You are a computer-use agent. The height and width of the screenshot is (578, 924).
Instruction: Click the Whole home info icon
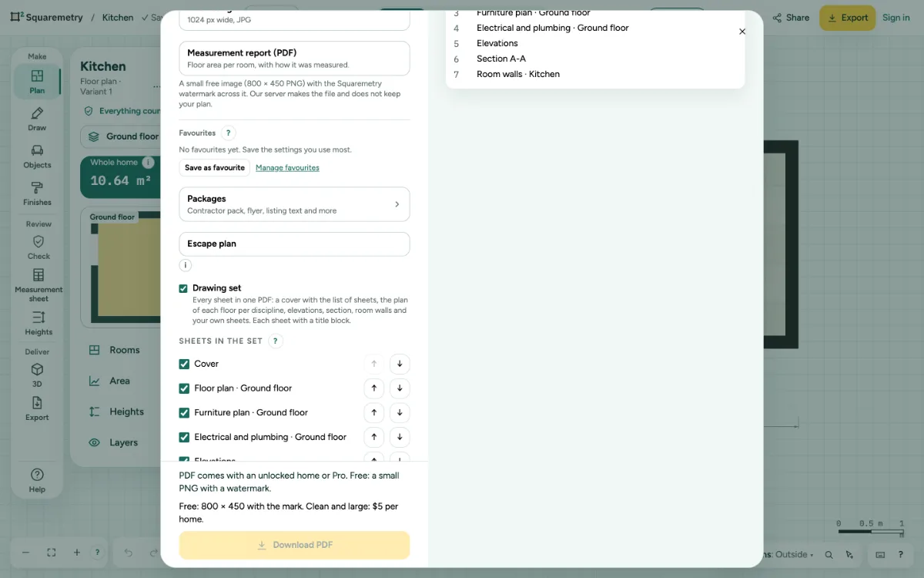coord(148,163)
